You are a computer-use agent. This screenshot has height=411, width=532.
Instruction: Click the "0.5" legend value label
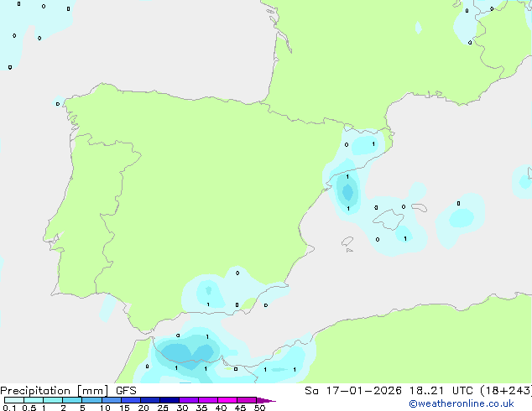pos(29,408)
